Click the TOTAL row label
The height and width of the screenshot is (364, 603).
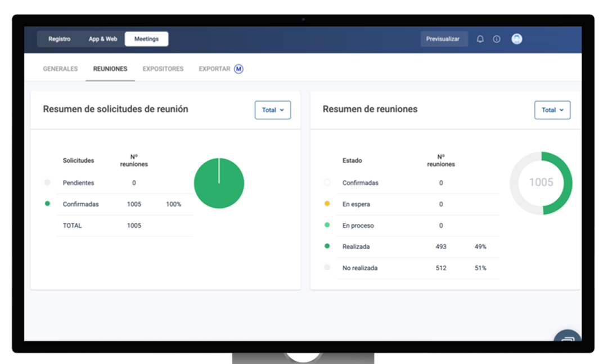[73, 226]
